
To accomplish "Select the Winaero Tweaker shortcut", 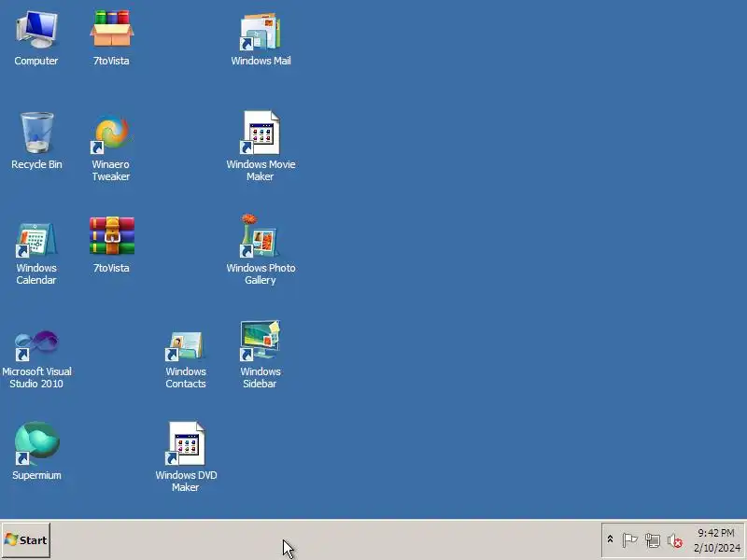I will [x=111, y=147].
